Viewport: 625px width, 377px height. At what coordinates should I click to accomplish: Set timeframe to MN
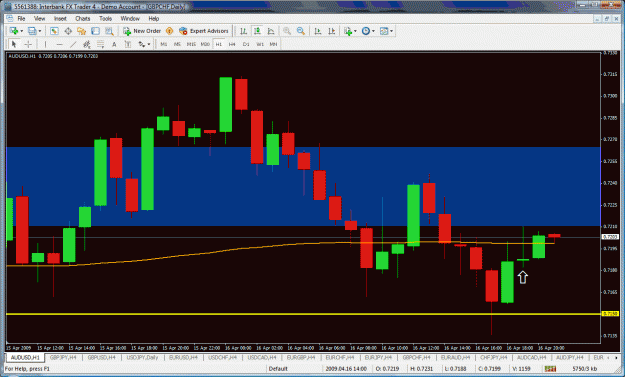tap(273, 44)
